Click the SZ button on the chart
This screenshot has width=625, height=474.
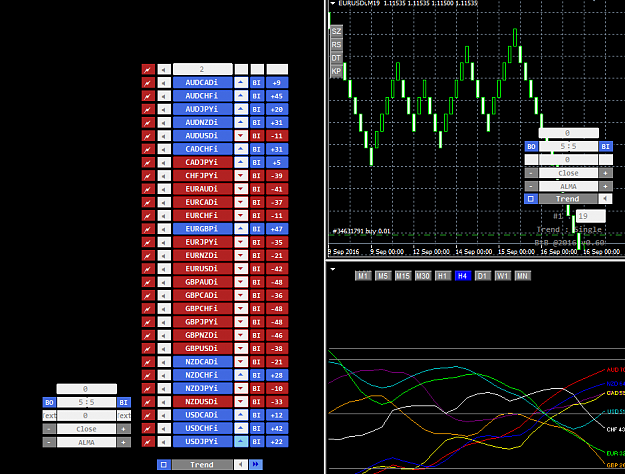pos(336,31)
